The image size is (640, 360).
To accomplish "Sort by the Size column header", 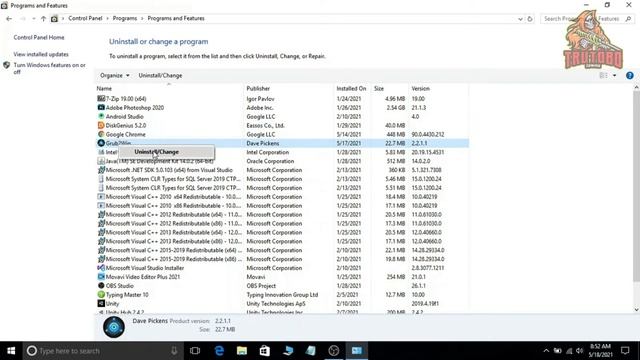I will coord(389,88).
